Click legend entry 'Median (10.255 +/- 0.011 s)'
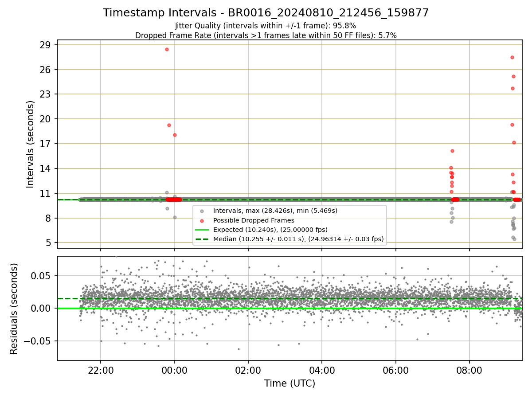 click(298, 239)
